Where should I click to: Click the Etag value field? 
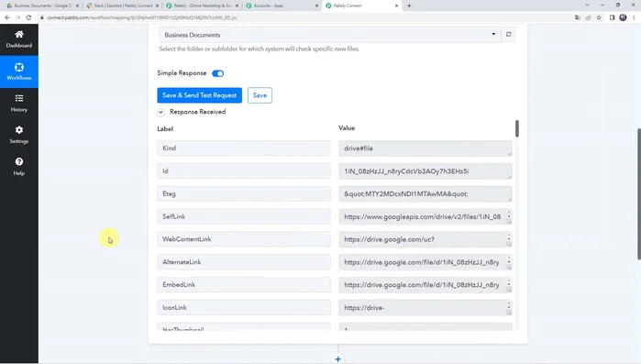click(425, 193)
